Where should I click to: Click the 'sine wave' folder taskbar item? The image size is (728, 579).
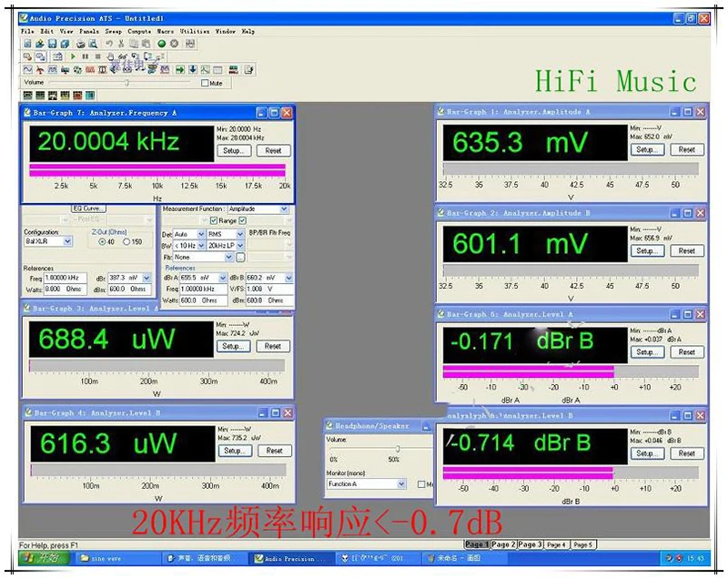click(118, 559)
